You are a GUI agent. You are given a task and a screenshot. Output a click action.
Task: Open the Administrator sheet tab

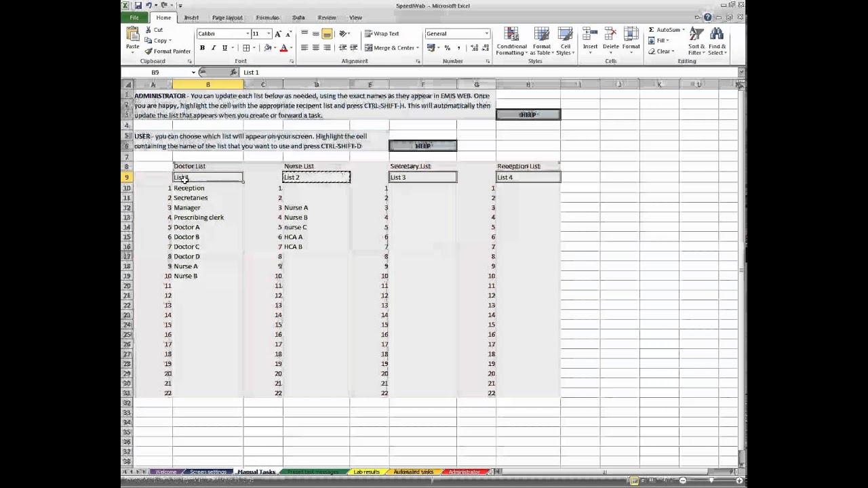point(465,472)
